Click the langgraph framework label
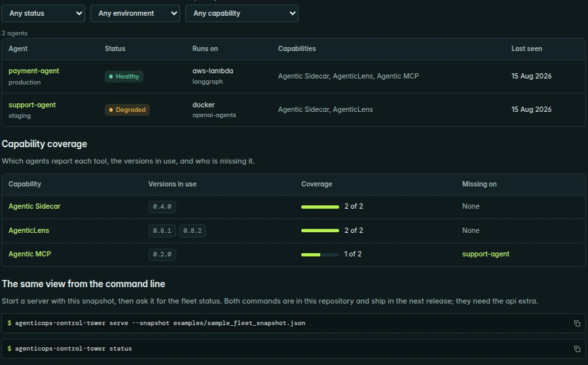Screen dimensions: 588x365 (208, 82)
